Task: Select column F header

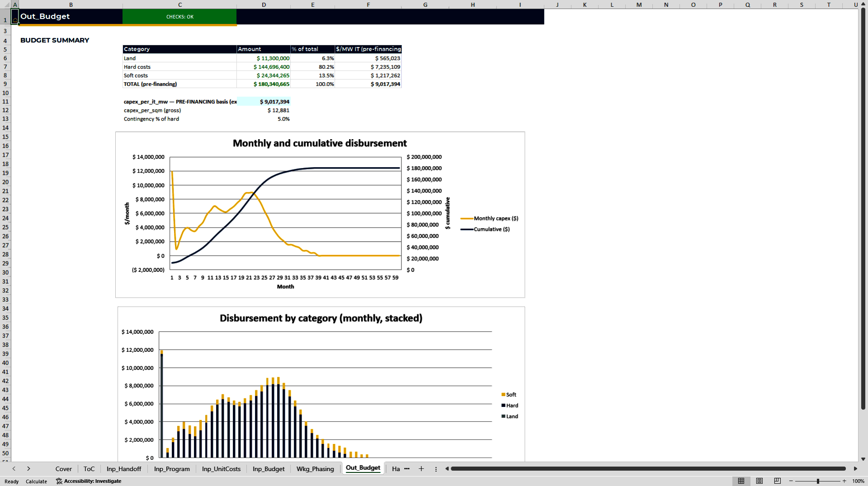Action: pyautogui.click(x=368, y=5)
